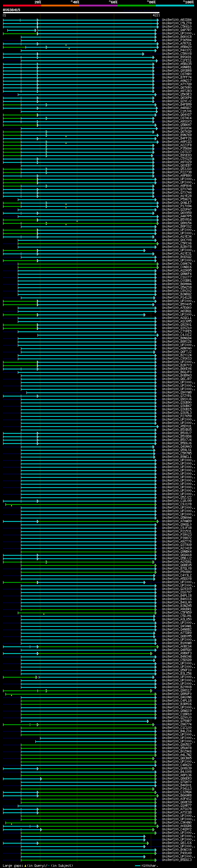Click hit label UniRef100_P35684
This screenshot has width=197, height=868.
[176, 149]
